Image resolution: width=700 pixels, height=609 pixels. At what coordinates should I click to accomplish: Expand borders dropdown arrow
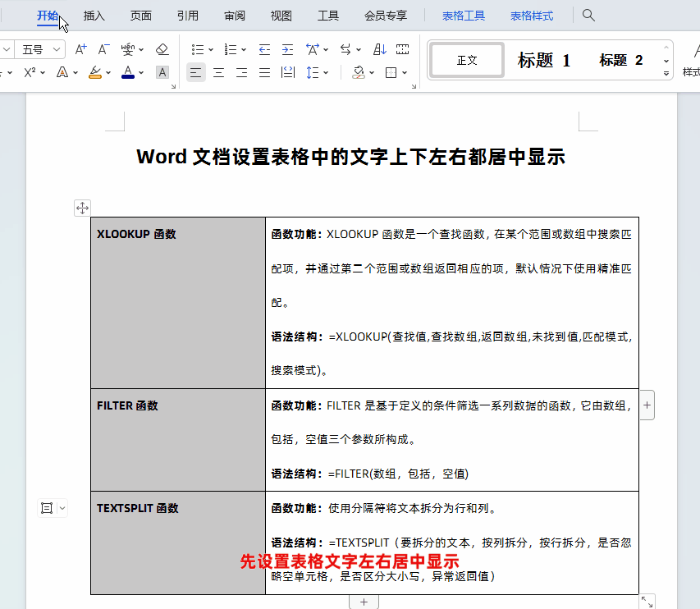click(405, 73)
